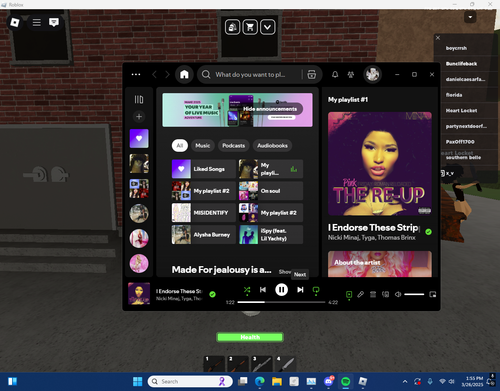Open the Roblox backpack icon at top center
This screenshot has width=500, height=391.
(x=232, y=27)
